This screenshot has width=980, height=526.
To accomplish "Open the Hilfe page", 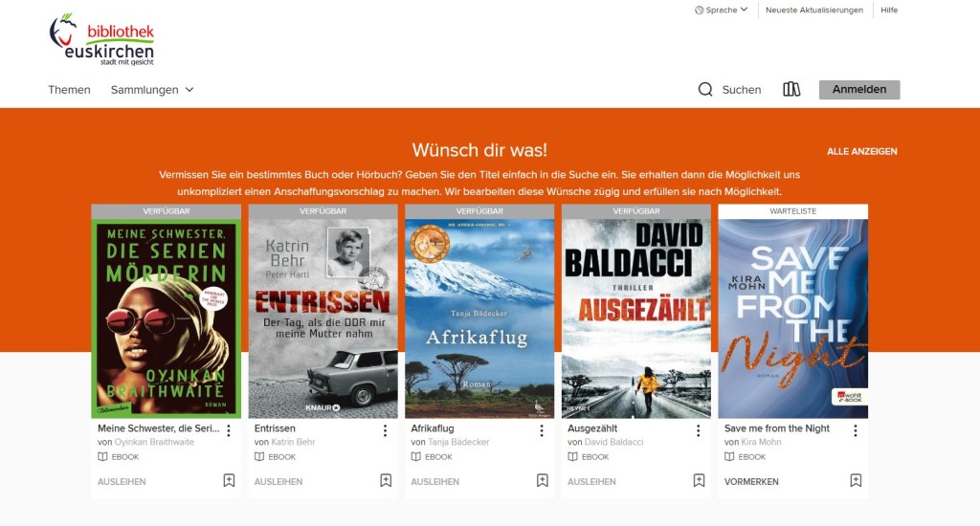I will [x=888, y=11].
